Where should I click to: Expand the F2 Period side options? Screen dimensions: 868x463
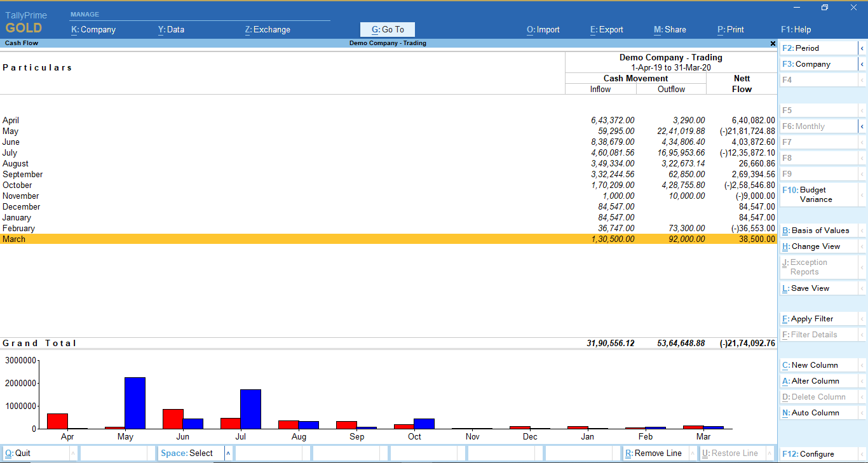tap(862, 48)
